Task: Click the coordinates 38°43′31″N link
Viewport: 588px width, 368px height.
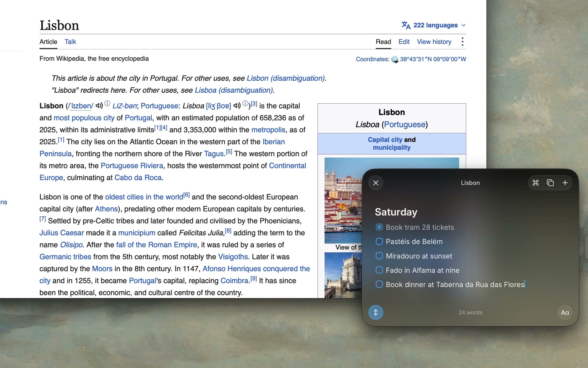Action: (433, 59)
